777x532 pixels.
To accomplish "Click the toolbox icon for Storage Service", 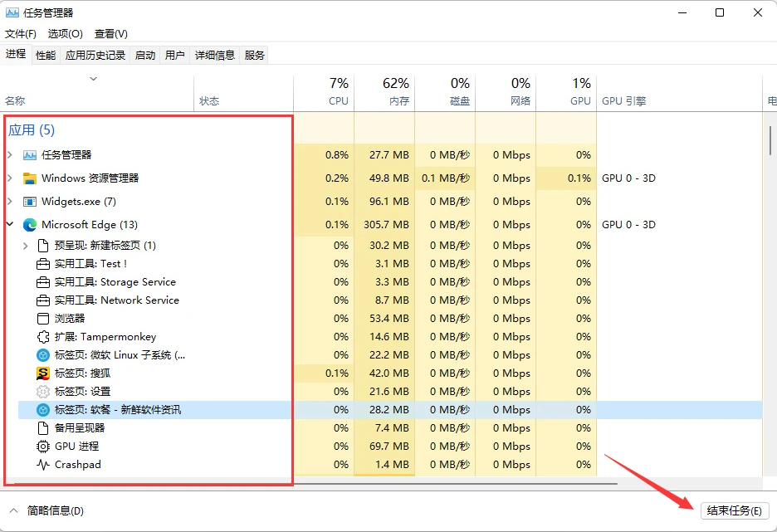I will pos(43,282).
